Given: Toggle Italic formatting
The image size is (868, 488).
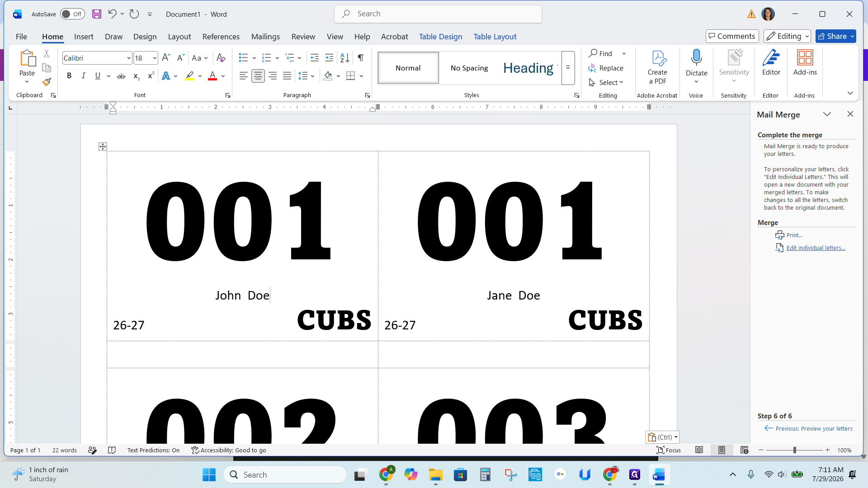Looking at the screenshot, I should point(83,76).
